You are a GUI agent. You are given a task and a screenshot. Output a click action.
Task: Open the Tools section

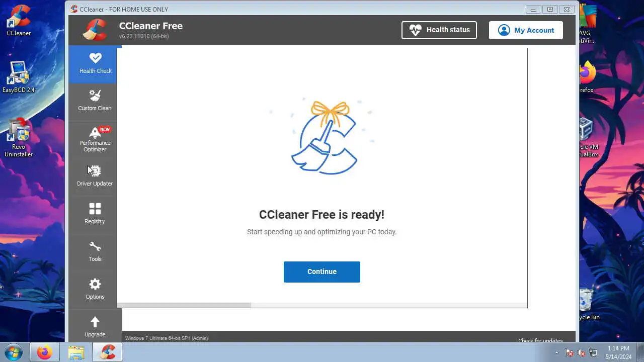point(95,251)
